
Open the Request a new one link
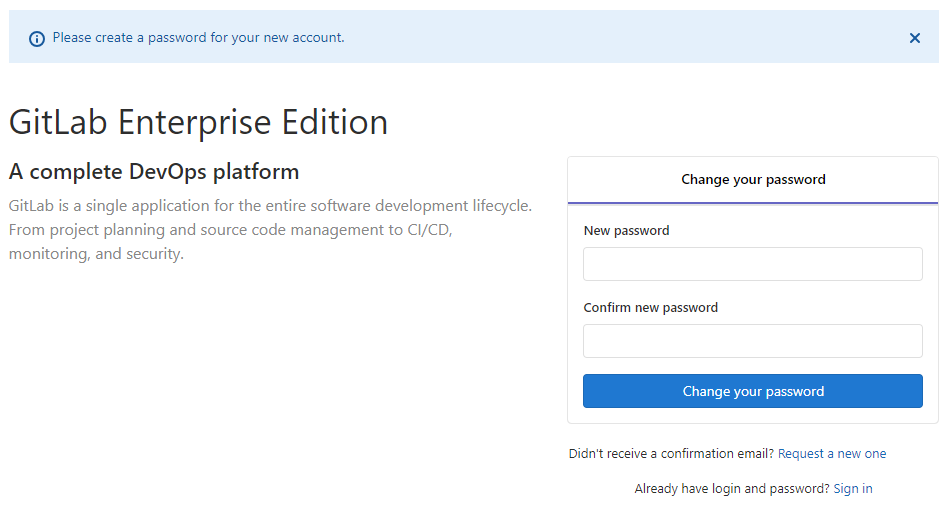pos(831,454)
